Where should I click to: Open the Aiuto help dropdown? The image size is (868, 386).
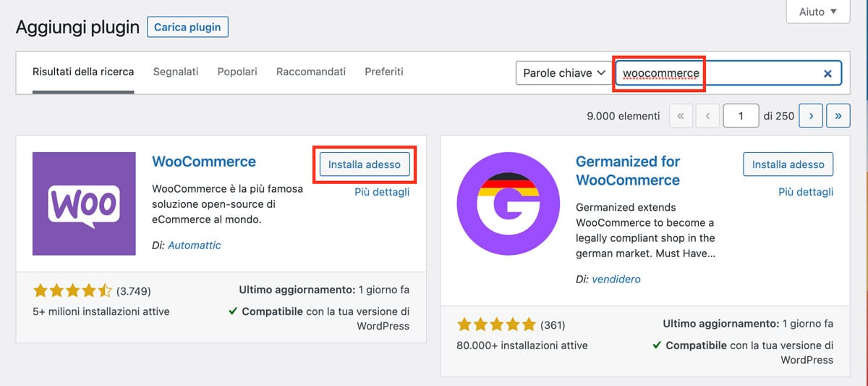(818, 12)
